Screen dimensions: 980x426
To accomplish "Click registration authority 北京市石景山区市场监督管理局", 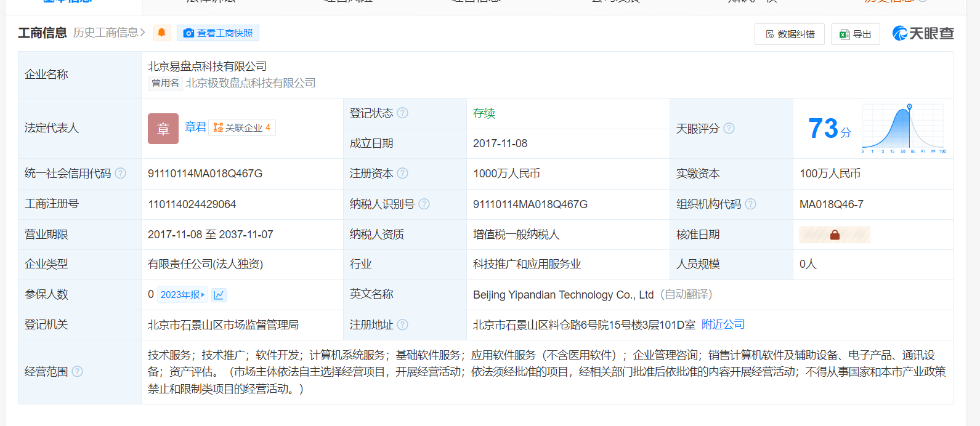I will tap(224, 324).
